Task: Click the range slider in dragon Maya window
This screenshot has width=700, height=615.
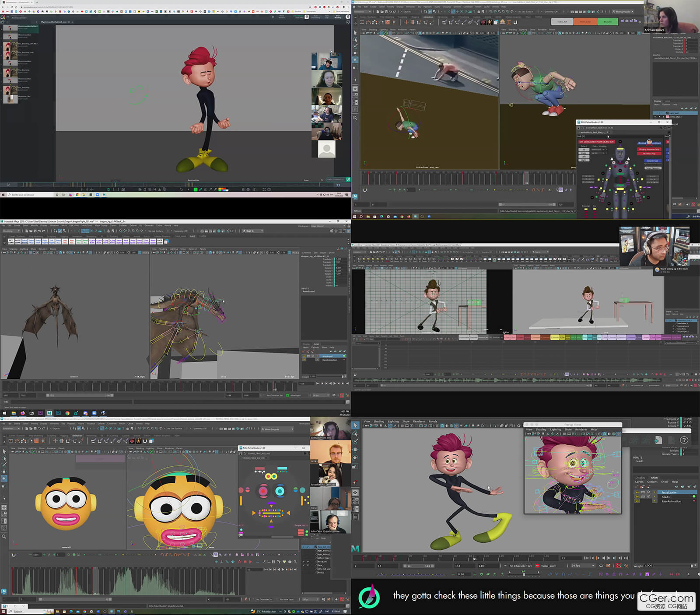Action: point(80,395)
